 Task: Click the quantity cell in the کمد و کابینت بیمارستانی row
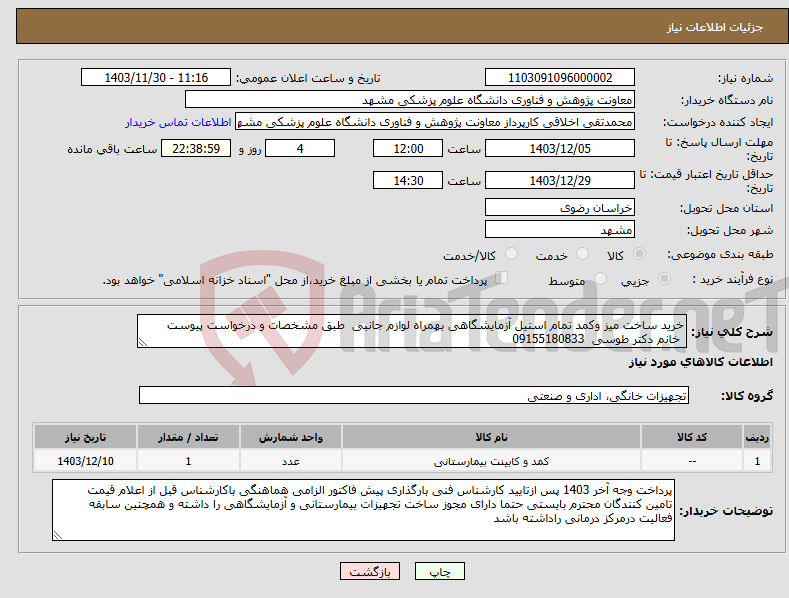click(x=188, y=461)
